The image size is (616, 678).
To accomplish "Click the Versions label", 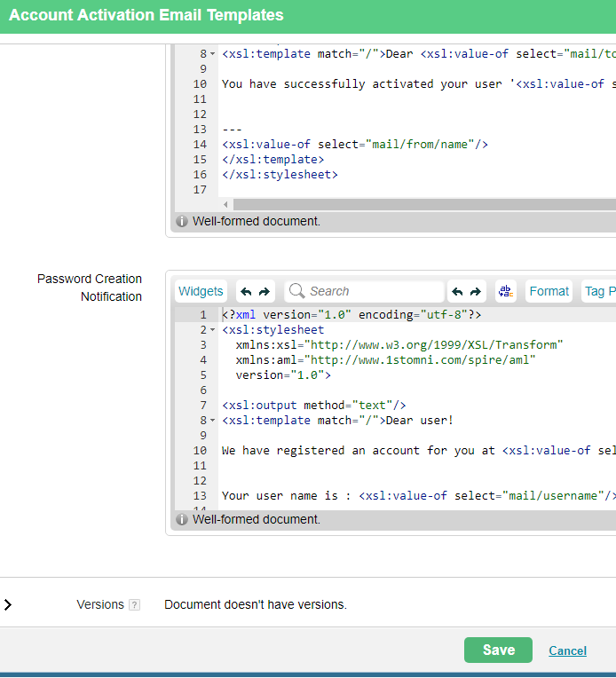I will coord(100,604).
